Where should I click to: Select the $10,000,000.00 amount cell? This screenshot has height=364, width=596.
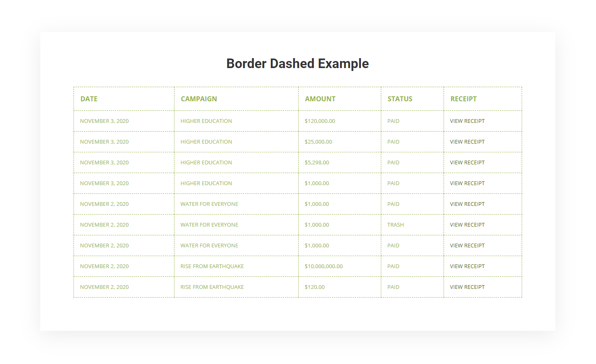pos(324,266)
